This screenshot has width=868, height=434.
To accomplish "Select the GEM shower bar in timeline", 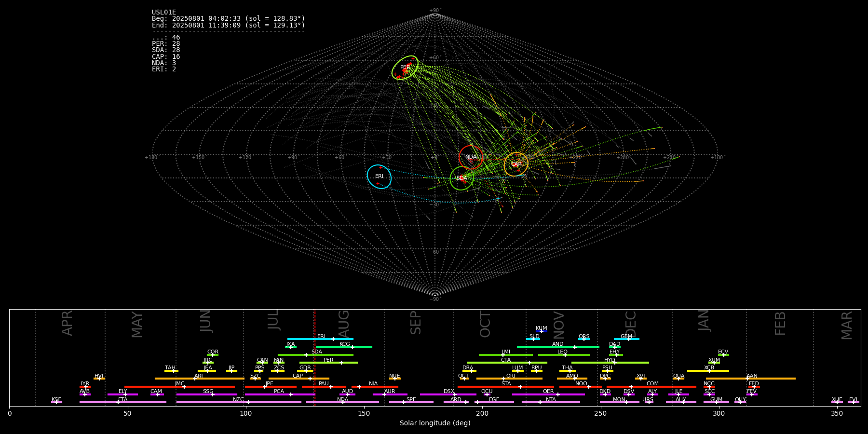I will pyautogui.click(x=626, y=339).
